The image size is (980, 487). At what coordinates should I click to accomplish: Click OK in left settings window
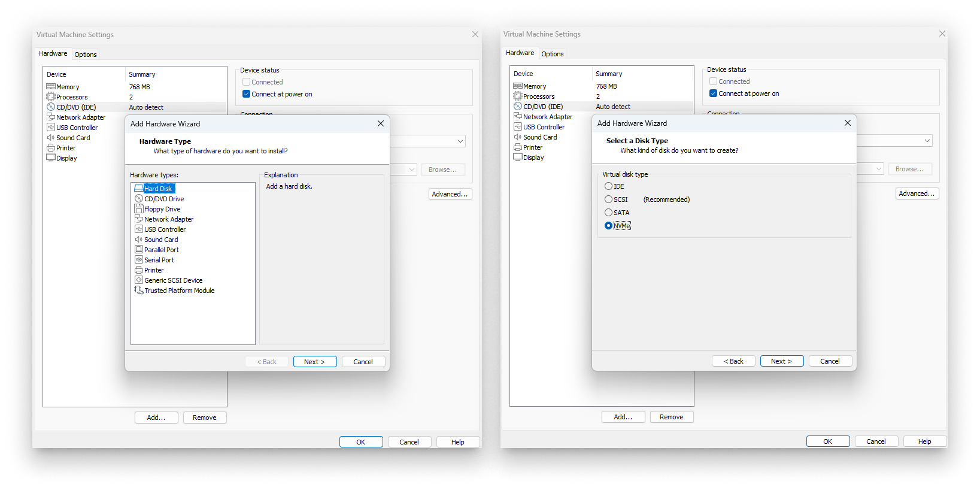click(361, 442)
